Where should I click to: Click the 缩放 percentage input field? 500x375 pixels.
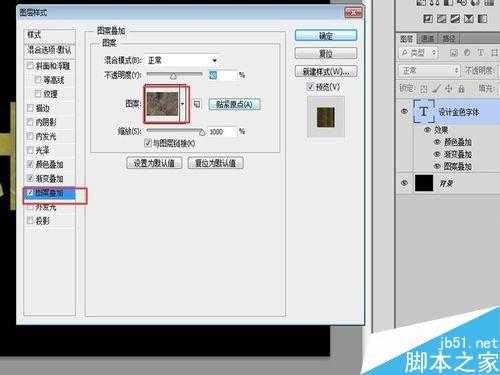point(222,132)
